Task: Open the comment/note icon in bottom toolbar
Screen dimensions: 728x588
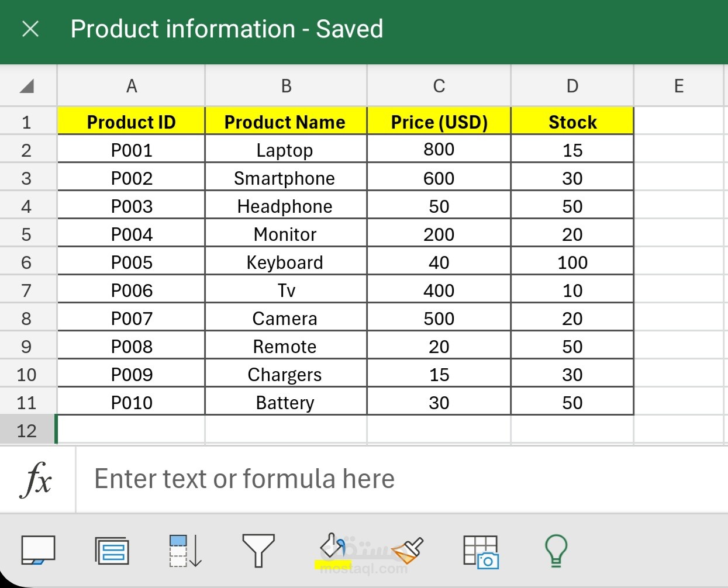Action: [x=38, y=550]
